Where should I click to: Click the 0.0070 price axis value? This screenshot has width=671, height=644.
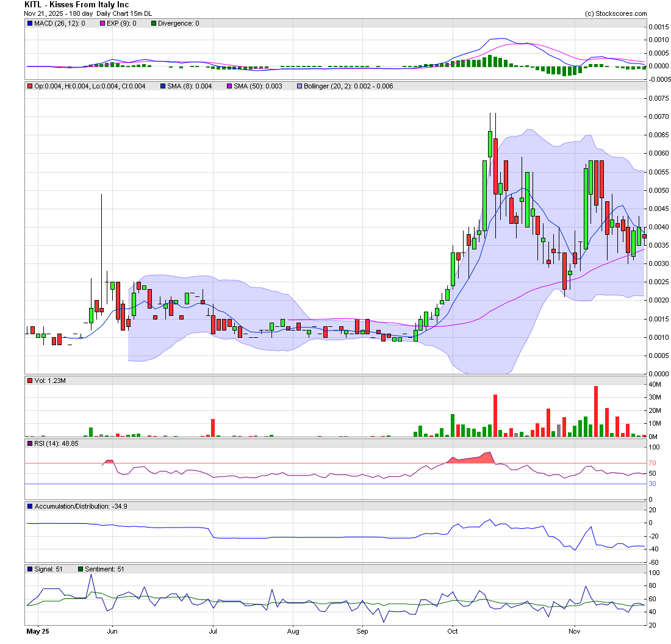click(x=659, y=117)
